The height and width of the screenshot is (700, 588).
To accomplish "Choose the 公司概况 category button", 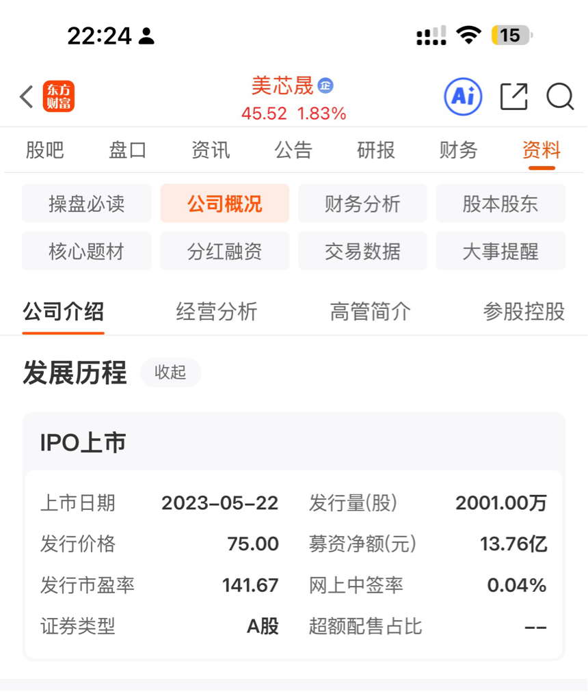I will click(x=224, y=204).
